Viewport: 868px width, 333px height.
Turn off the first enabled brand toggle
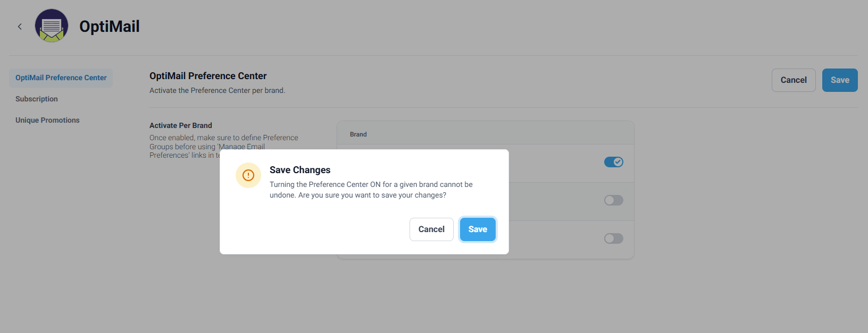[x=613, y=162]
